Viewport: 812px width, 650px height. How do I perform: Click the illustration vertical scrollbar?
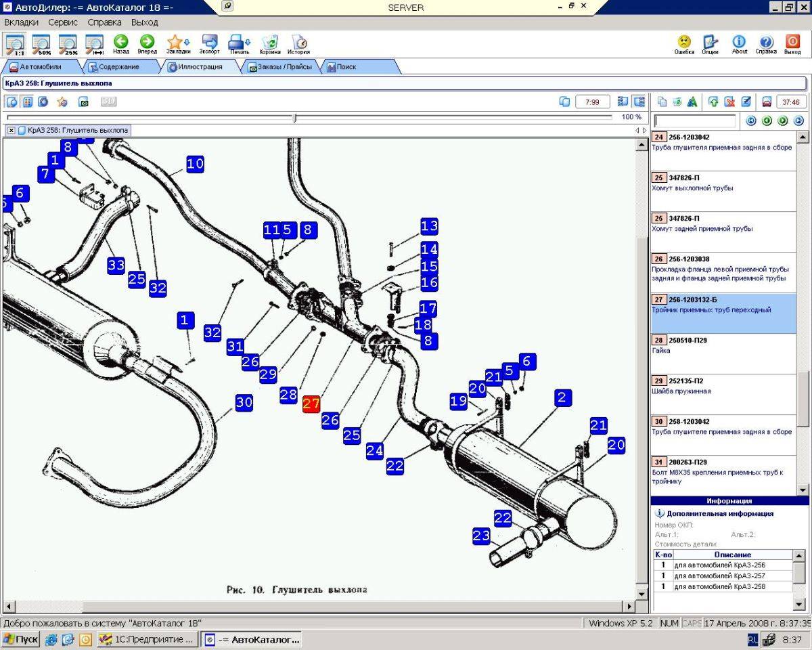[x=642, y=370]
